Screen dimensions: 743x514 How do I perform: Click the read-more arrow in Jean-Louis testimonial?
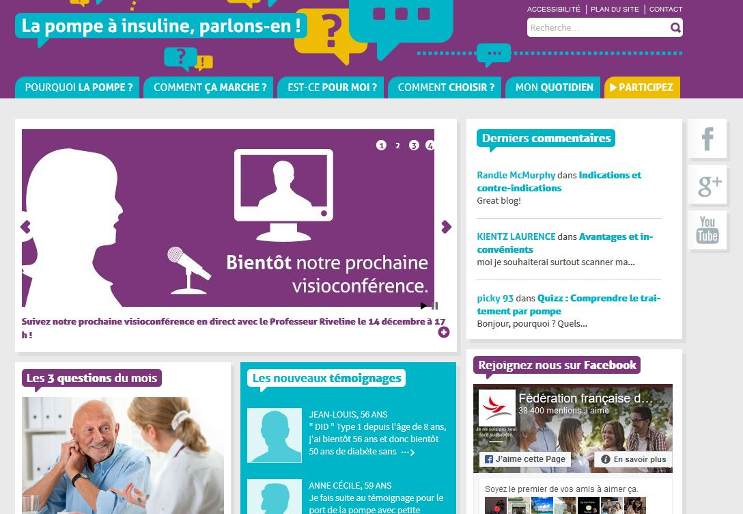tap(408, 452)
